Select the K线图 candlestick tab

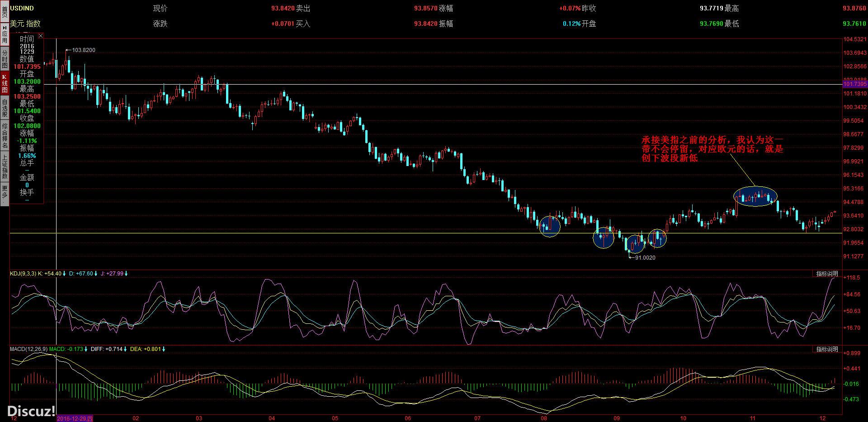(x=5, y=83)
